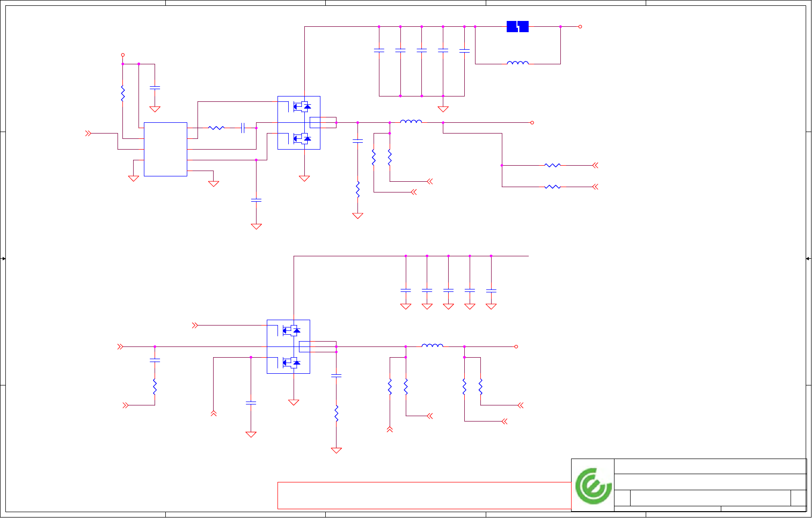
Task: Select left vertical resistor before the upper inductor
Action: (374, 157)
